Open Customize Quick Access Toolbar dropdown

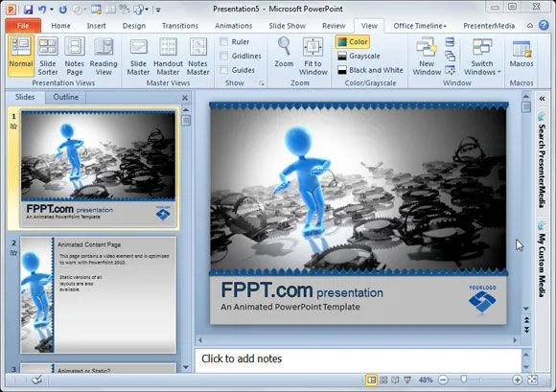[158, 10]
